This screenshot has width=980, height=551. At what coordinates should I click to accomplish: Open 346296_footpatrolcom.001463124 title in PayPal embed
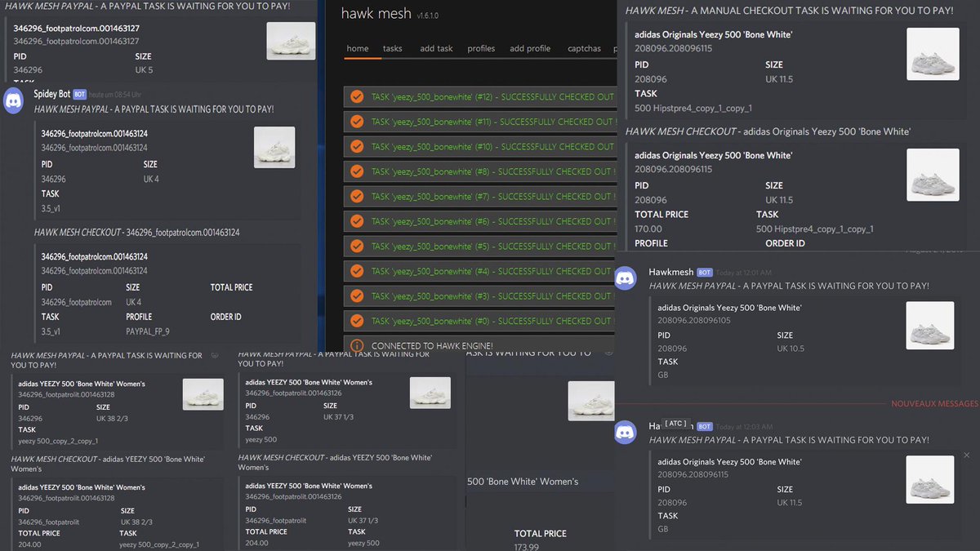95,133
